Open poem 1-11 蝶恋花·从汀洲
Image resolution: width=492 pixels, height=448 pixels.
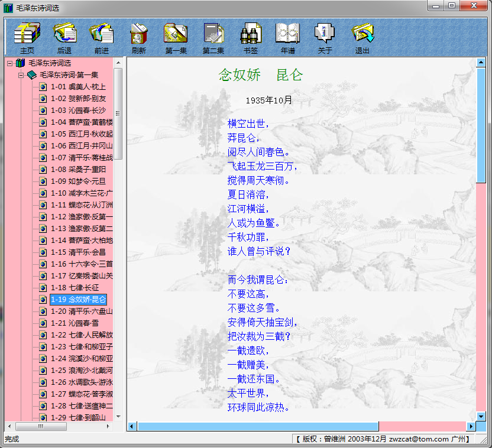pyautogui.click(x=82, y=205)
